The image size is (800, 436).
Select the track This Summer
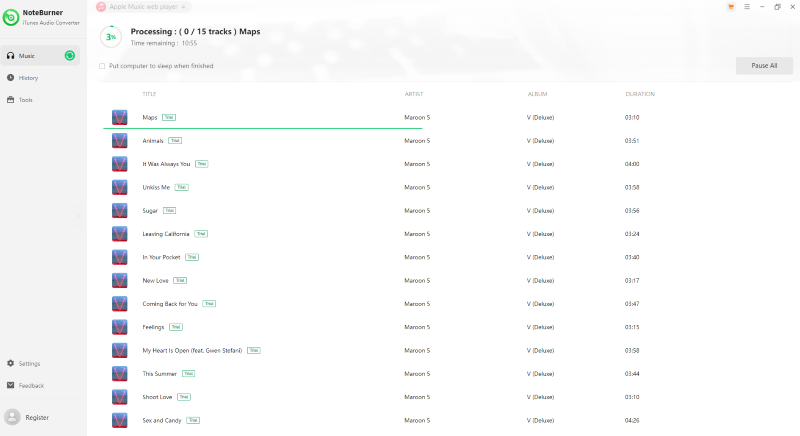click(x=159, y=374)
